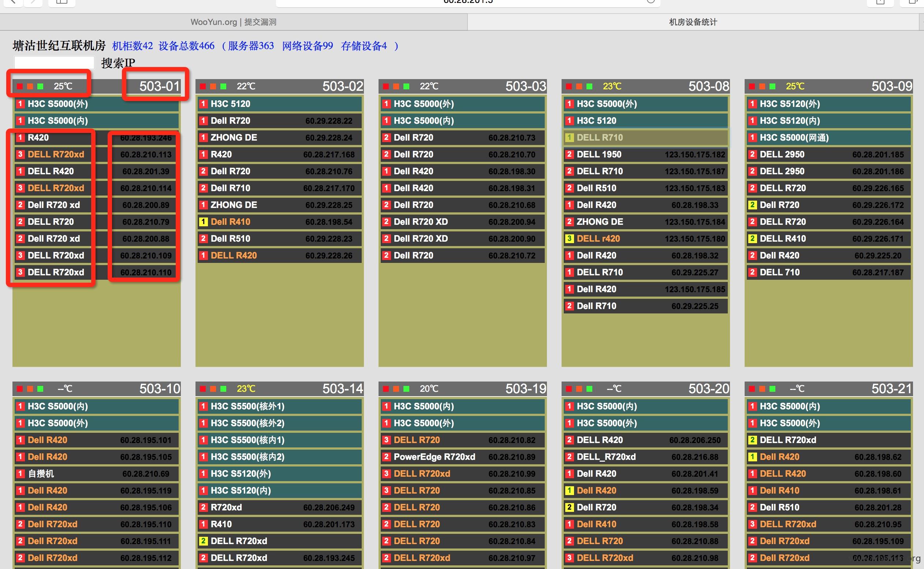924x569 pixels.
Task: Click yellow badge beside Dell R410 60.28.198.54
Action: click(x=203, y=222)
